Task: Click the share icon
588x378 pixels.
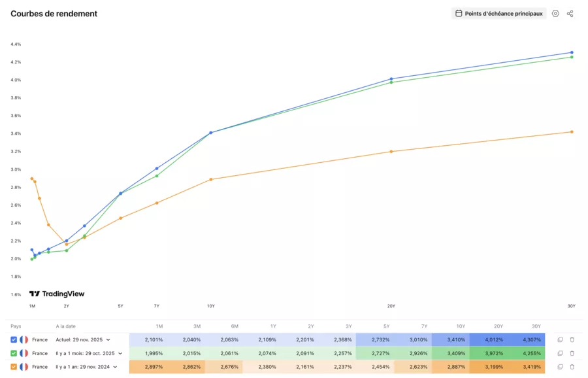Action: [571, 12]
